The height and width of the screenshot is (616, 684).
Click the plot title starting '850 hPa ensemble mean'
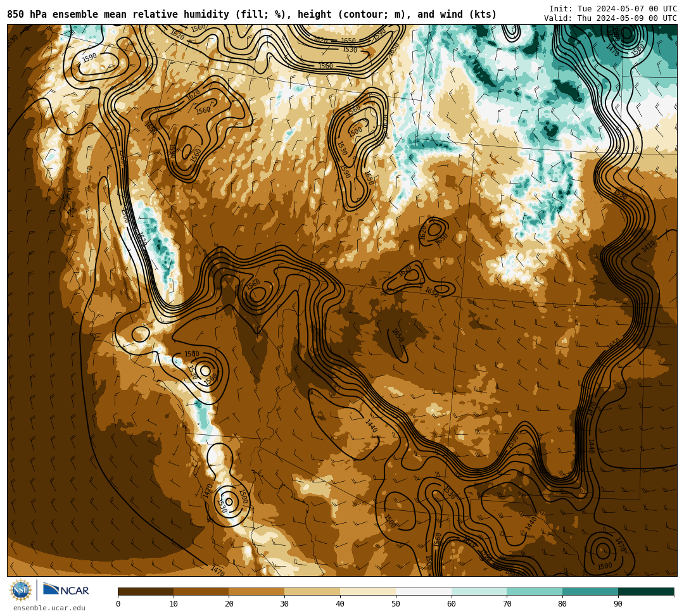[x=251, y=15]
